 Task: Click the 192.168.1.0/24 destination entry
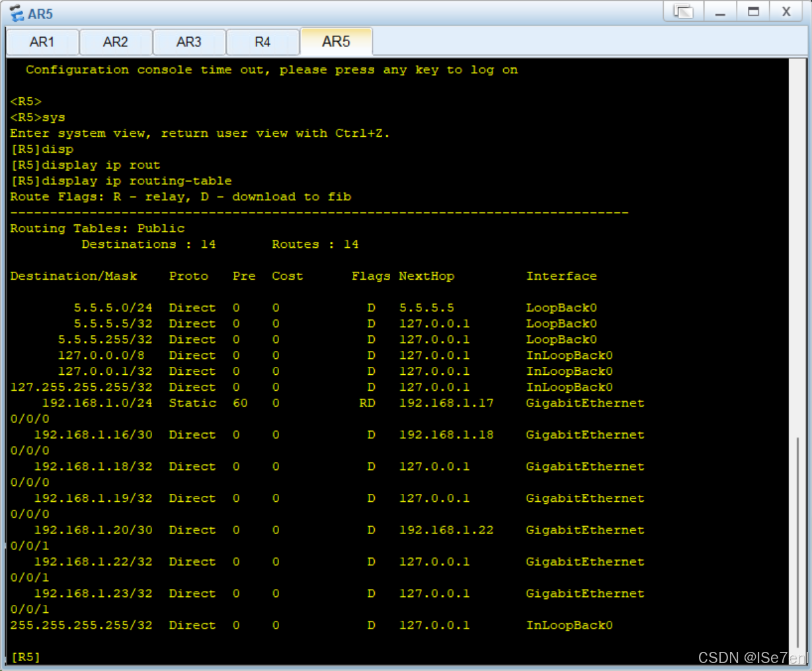[97, 403]
